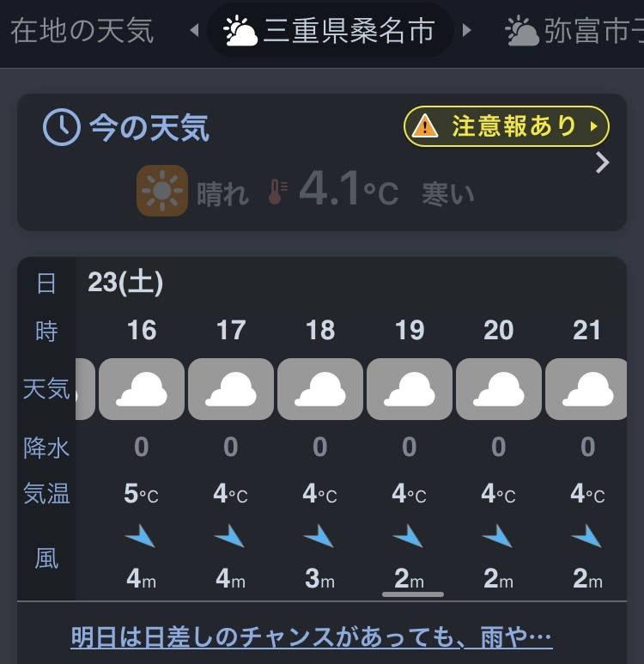
Task: Open the 注意報あり advisory button
Action: click(507, 126)
